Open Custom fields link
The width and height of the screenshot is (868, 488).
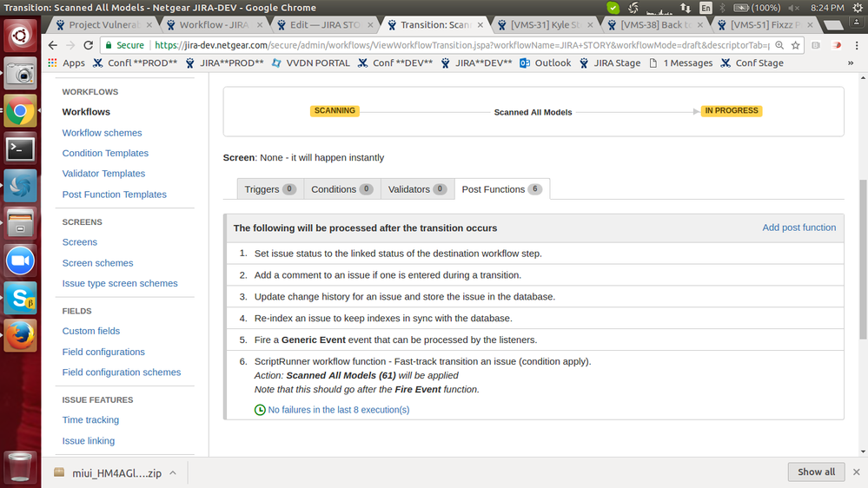(x=90, y=331)
